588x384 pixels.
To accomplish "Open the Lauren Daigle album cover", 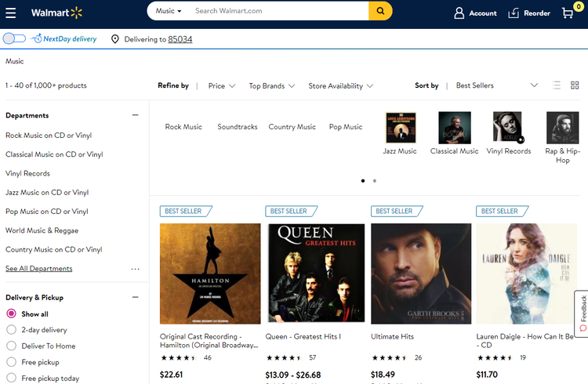I will [x=527, y=274].
